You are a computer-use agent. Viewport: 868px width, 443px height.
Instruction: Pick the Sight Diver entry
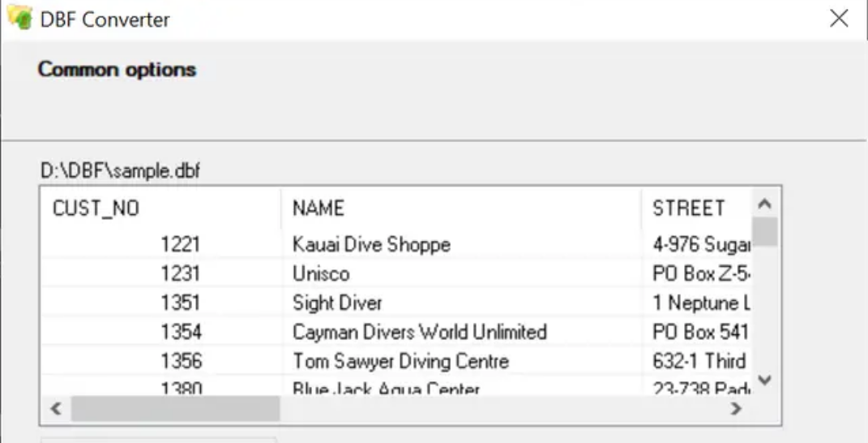[x=337, y=303]
